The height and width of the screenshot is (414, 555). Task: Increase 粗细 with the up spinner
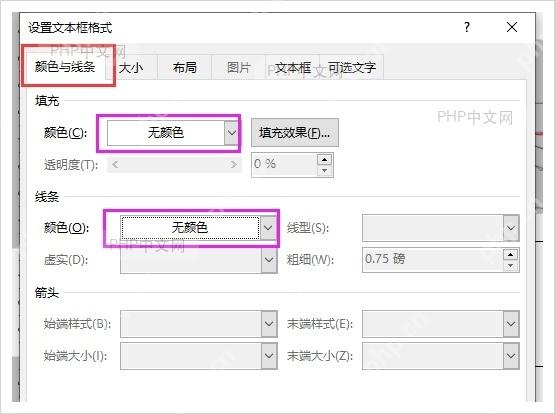point(510,254)
